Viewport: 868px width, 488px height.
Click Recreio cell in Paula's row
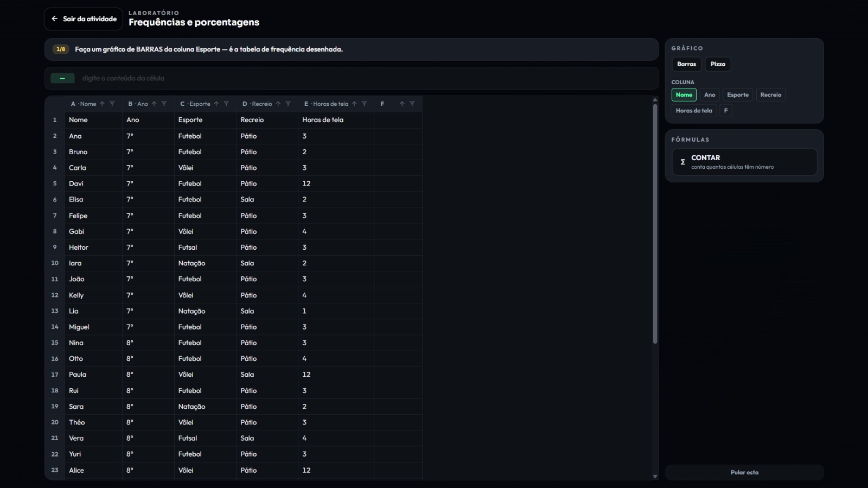coord(267,375)
